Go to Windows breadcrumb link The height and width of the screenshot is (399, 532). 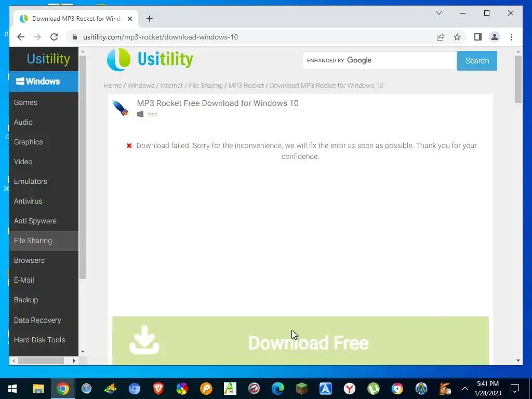141,86
